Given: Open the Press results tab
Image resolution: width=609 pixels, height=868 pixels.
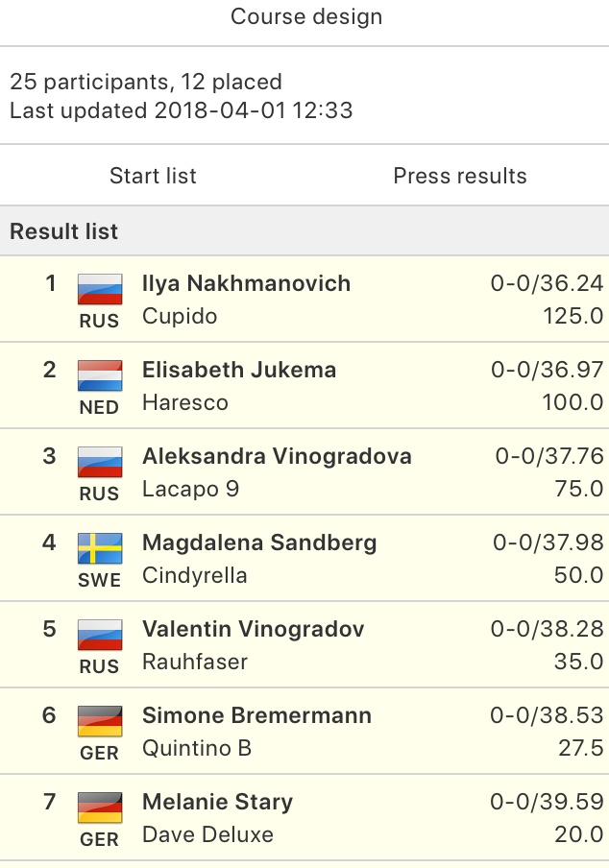Looking at the screenshot, I should point(460,176).
